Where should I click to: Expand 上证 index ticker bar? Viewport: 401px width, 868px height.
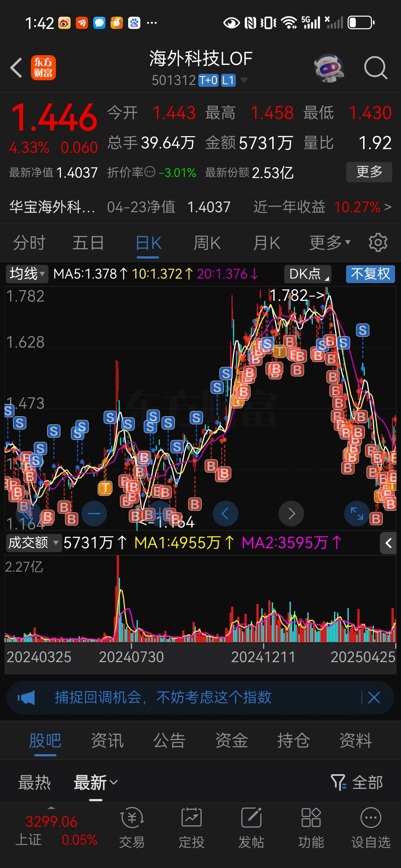click(x=51, y=808)
